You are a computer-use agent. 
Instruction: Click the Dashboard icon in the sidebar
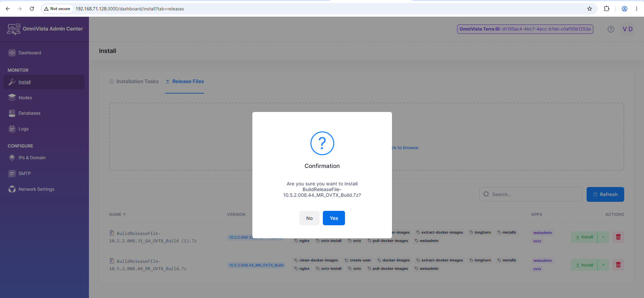[12, 53]
